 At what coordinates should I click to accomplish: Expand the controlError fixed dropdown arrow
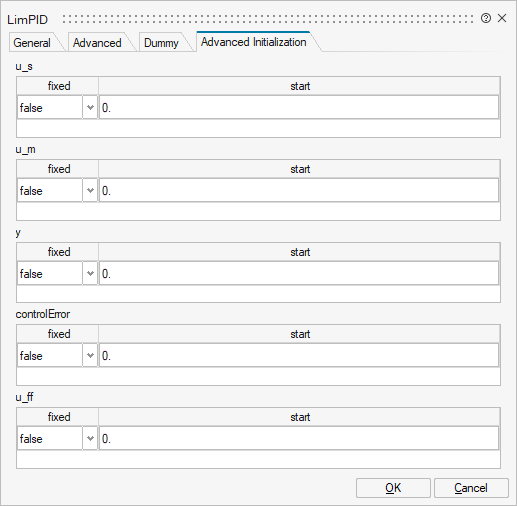(x=90, y=355)
